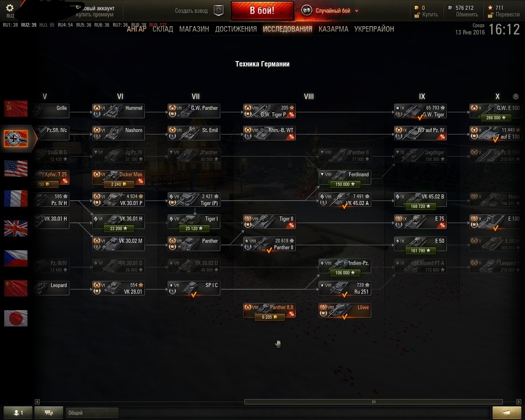The image size is (525, 420).
Task: Select the USA nation flag
Action: point(16,169)
